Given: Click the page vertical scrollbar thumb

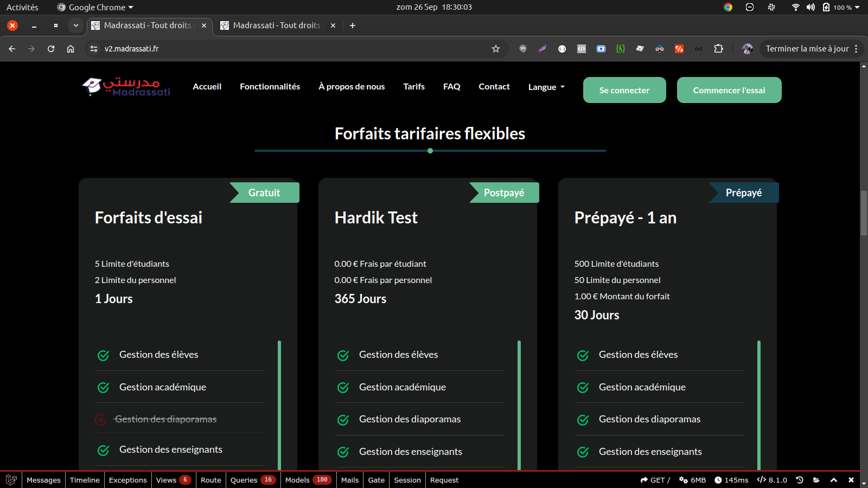Looking at the screenshot, I should pyautogui.click(x=864, y=213).
